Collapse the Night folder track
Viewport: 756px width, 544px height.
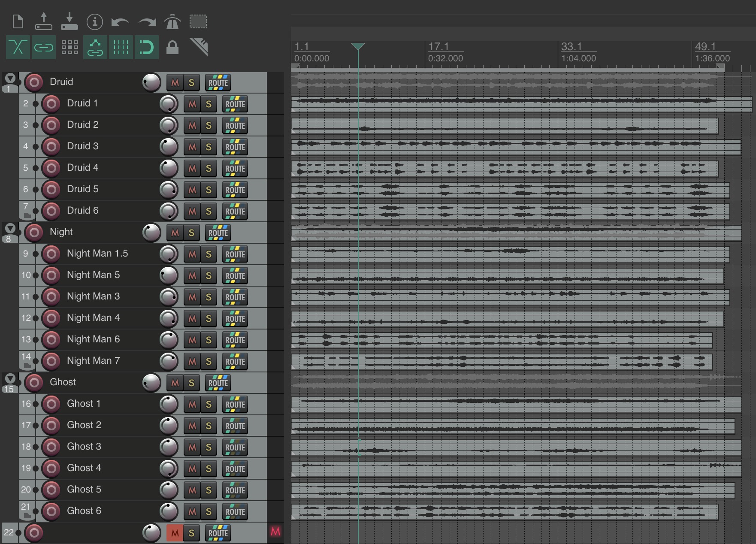pos(10,229)
